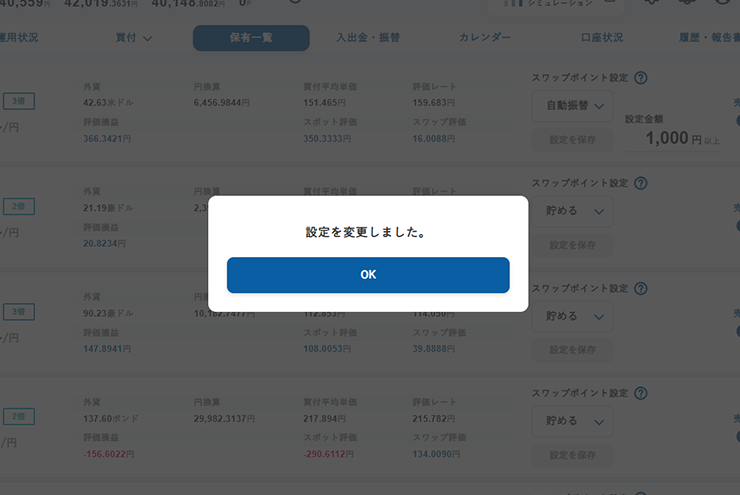The width and height of the screenshot is (740, 495).
Task: Select the 6,456.9844円 yen conversion value
Action: [221, 102]
